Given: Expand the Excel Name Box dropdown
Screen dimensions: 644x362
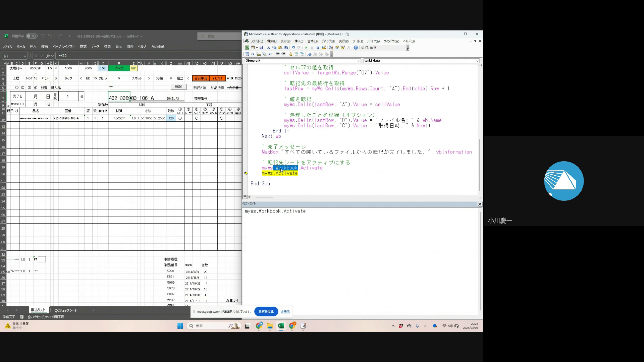Looking at the screenshot, I should [25, 56].
